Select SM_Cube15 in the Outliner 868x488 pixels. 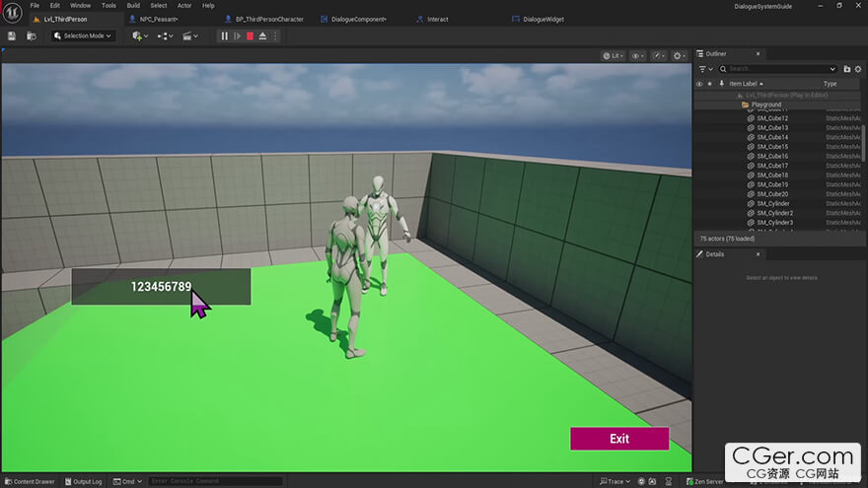(x=772, y=147)
